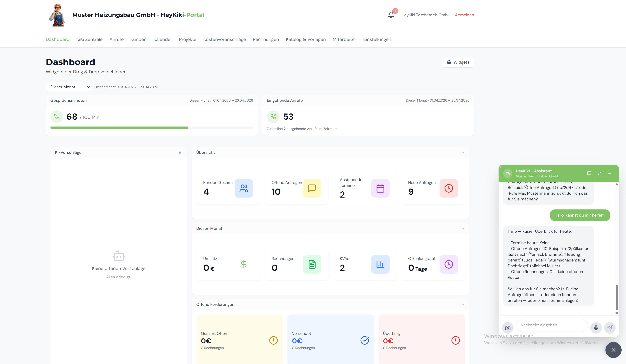
Task: Click the Übersicht widget drag handle
Action: (x=462, y=152)
